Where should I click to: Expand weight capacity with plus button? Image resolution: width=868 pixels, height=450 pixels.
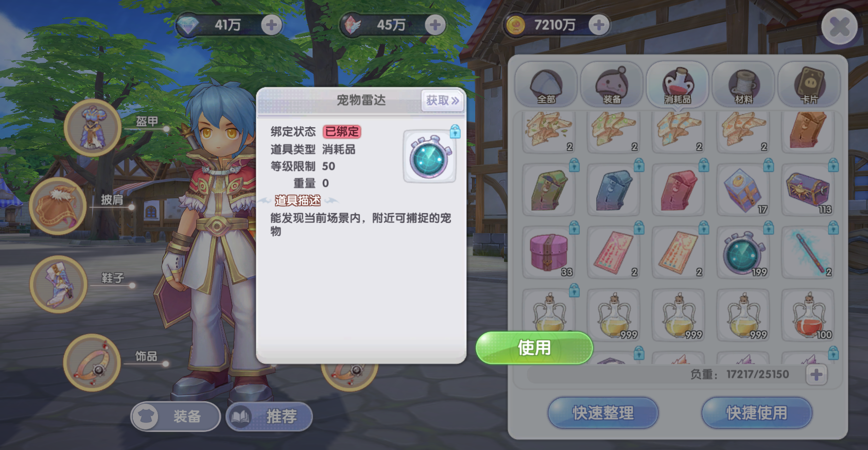click(x=817, y=374)
